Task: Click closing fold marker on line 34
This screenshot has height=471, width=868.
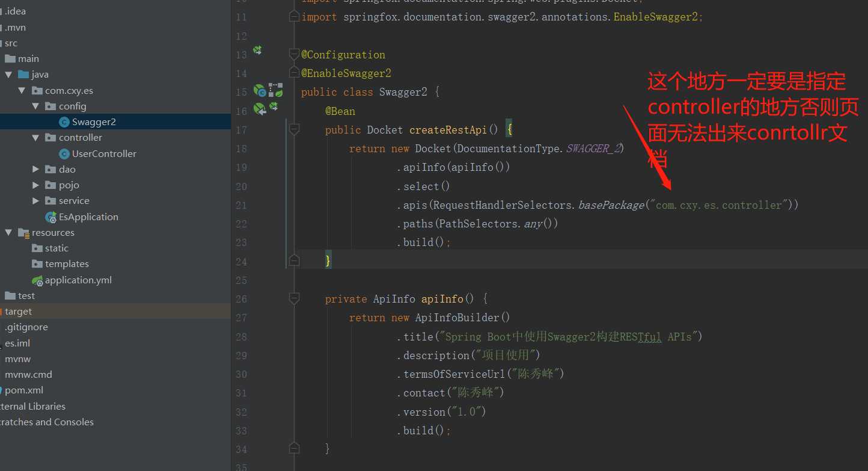Action: pos(294,447)
